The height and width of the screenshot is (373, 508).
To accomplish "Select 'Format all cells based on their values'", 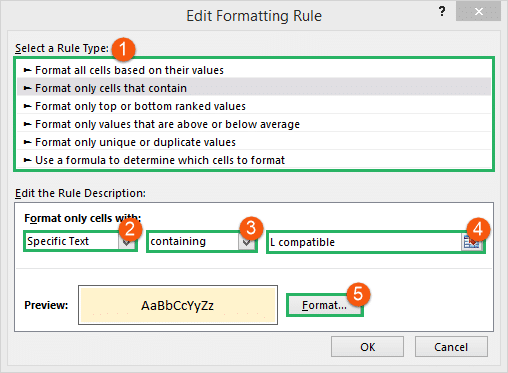I will 254,70.
